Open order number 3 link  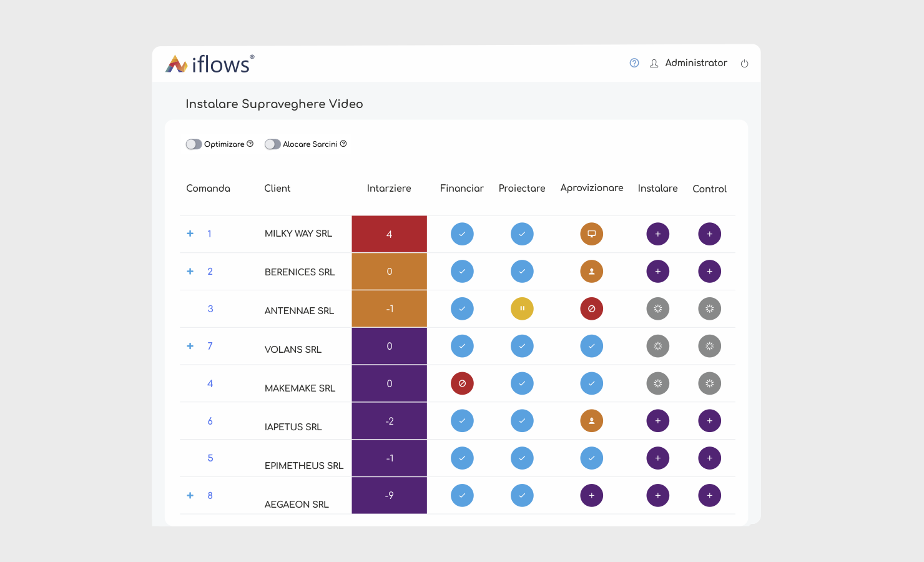point(210,308)
